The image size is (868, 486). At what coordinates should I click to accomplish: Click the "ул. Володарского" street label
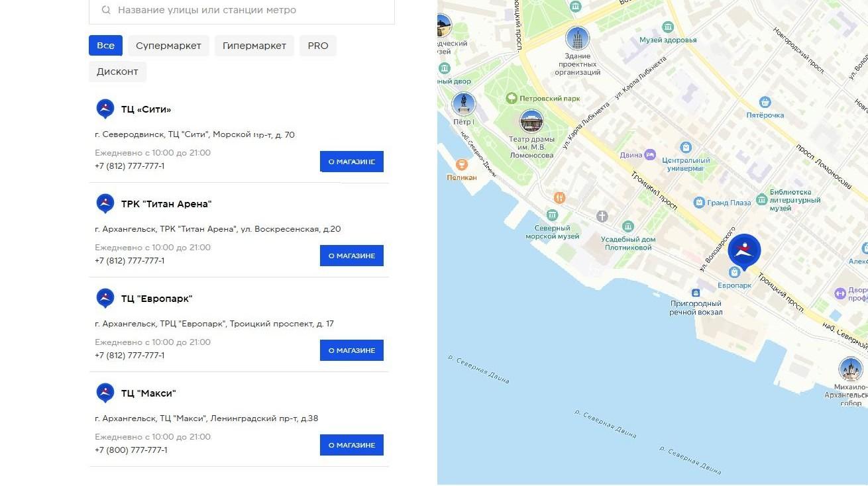(718, 249)
